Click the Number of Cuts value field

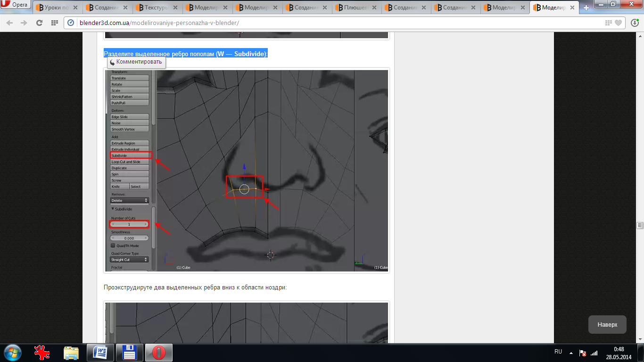[129, 224]
